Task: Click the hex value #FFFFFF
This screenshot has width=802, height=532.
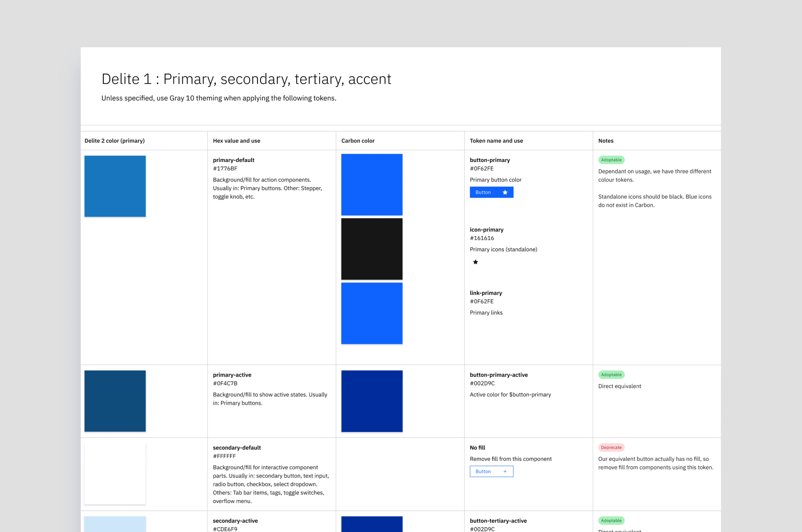Action: click(224, 456)
